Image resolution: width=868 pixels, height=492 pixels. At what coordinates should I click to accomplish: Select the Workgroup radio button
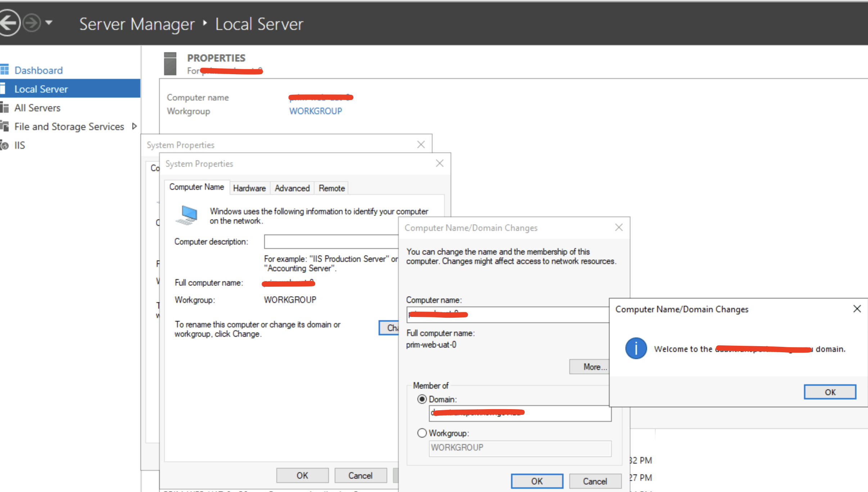click(x=421, y=433)
